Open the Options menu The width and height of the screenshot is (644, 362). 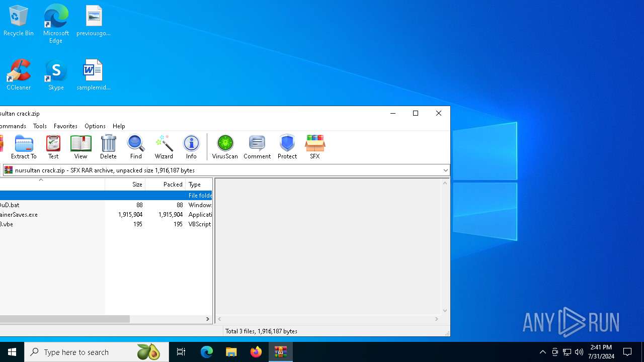[95, 126]
